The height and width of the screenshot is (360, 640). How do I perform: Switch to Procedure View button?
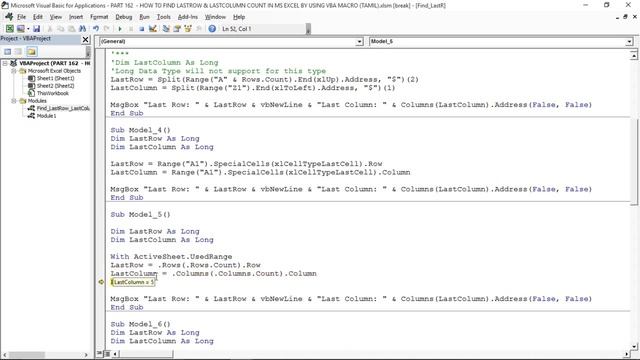(x=100, y=353)
